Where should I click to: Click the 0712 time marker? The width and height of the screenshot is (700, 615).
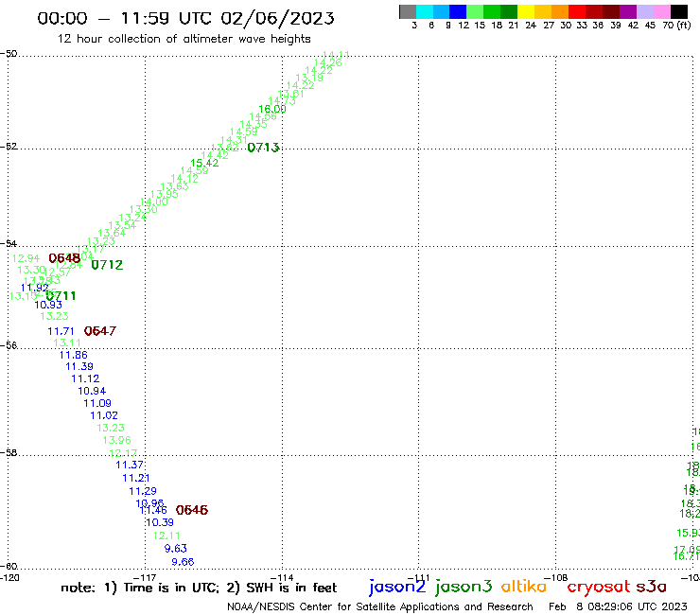(107, 265)
